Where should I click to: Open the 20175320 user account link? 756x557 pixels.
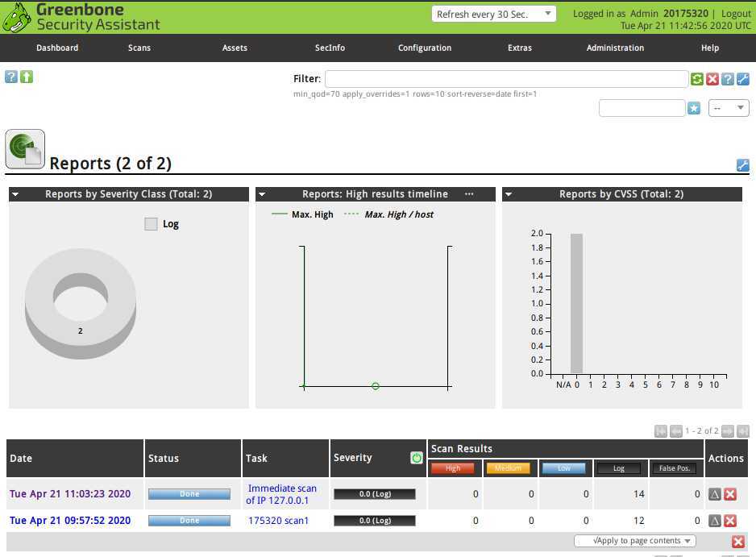686,14
